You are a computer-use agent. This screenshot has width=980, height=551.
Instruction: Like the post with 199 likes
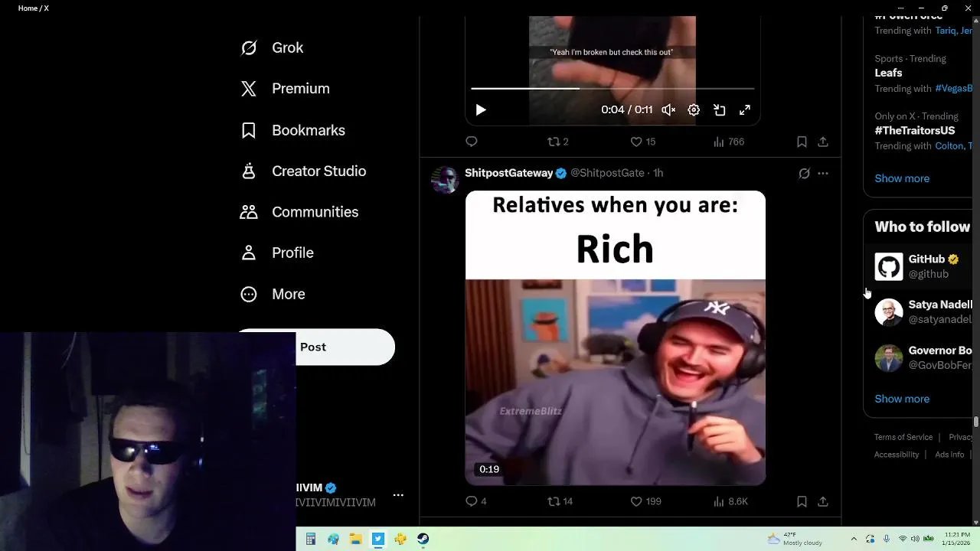(645, 501)
